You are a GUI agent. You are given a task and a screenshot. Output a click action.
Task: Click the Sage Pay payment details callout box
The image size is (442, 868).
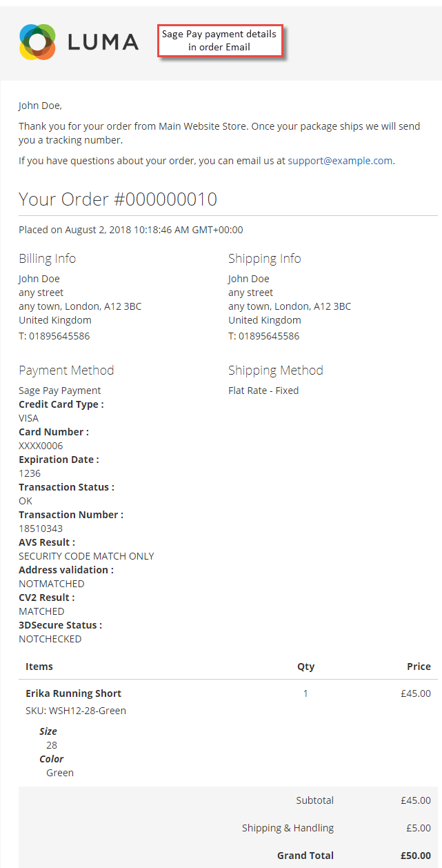[219, 41]
